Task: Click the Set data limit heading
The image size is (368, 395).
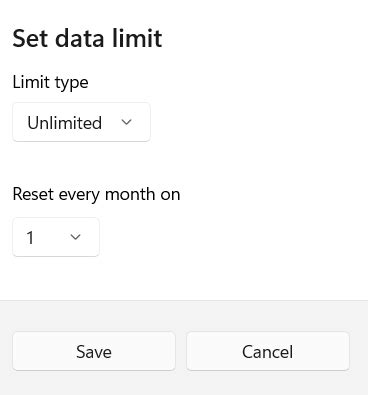Action: coord(87,38)
